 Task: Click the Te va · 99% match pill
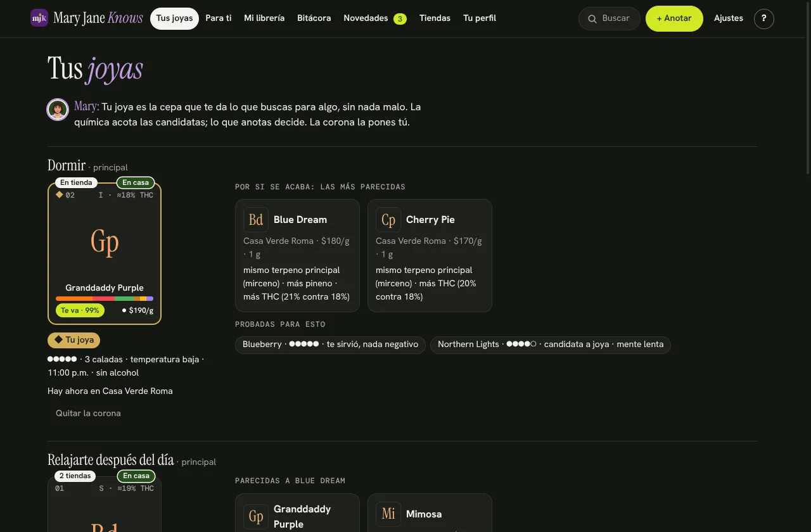[x=80, y=310]
